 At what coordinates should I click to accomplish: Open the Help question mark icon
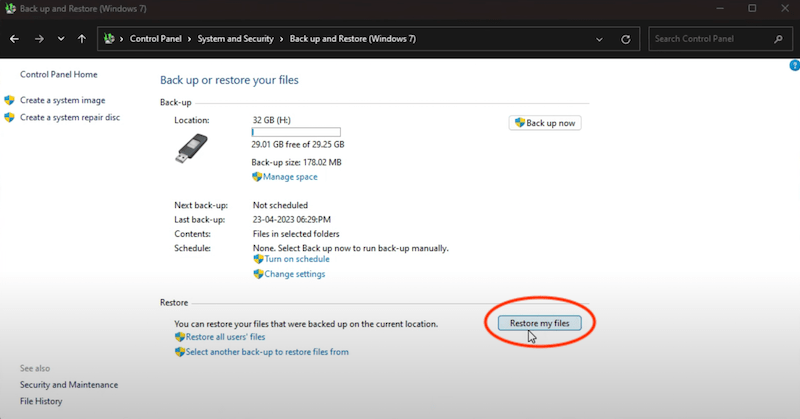coord(794,65)
